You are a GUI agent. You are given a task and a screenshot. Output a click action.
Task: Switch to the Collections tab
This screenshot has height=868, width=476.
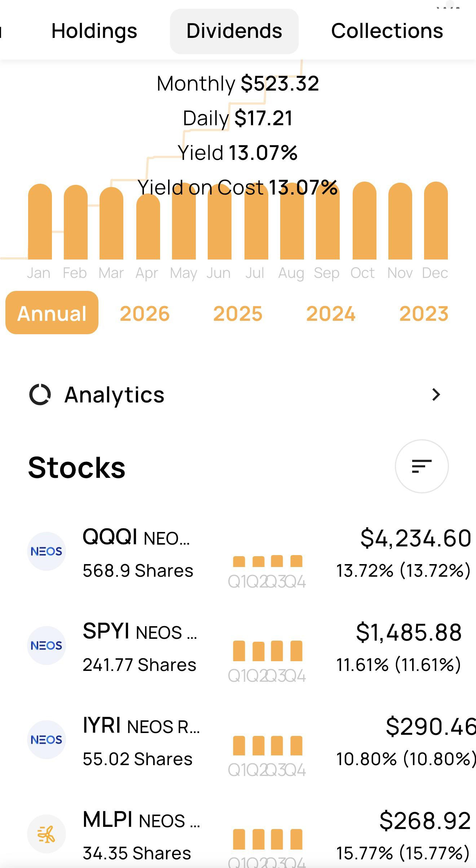[x=387, y=31]
